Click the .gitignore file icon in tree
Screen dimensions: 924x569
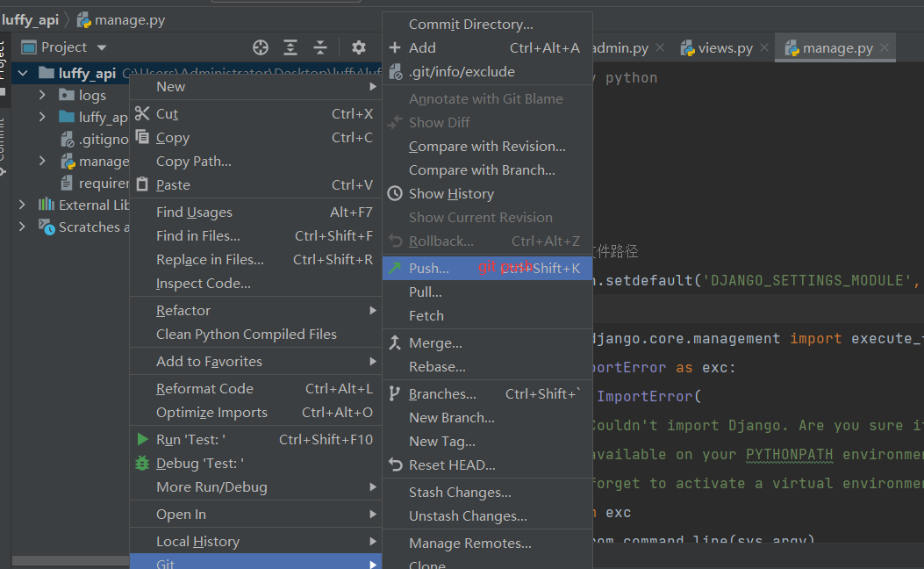click(x=68, y=139)
